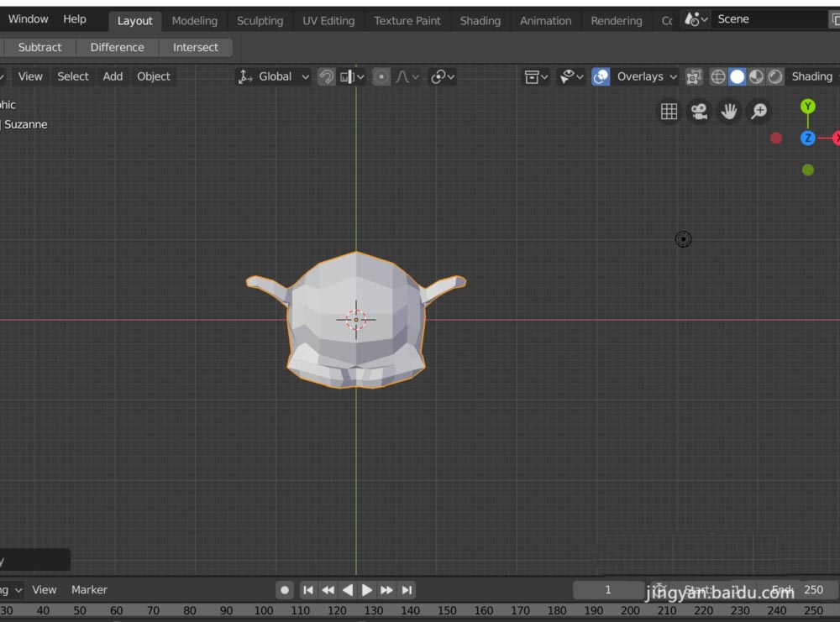Jump to the previous keyframe
This screenshot has height=622, width=840.
(328, 590)
